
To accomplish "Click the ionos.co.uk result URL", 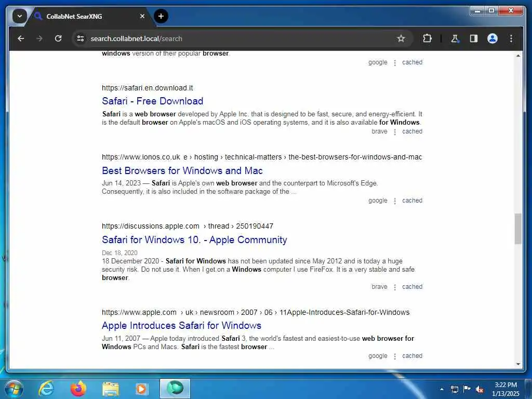I will pyautogui.click(x=262, y=157).
